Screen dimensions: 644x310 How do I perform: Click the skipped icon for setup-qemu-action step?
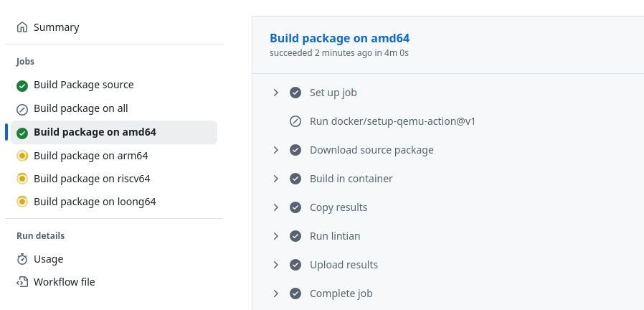295,121
